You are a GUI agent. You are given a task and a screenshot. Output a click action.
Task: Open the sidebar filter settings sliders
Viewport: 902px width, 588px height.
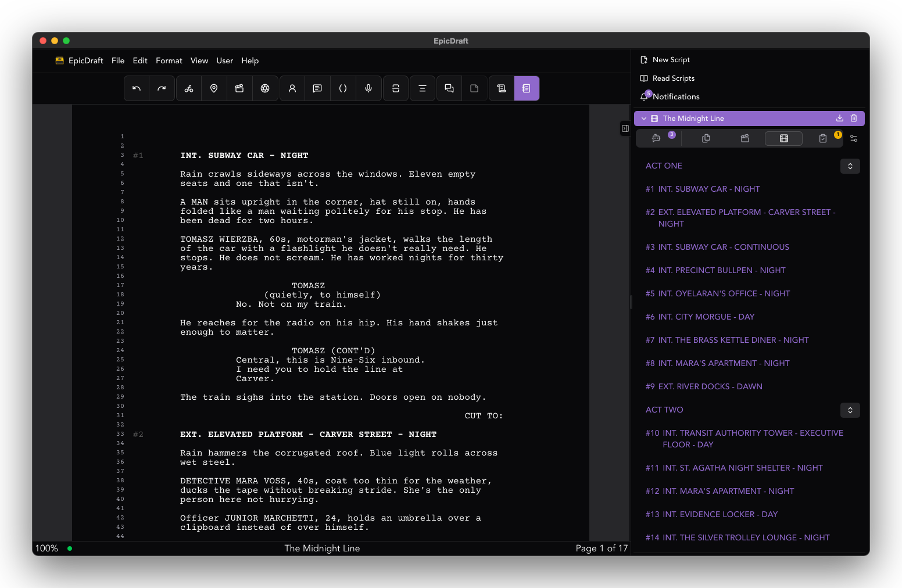coord(854,138)
